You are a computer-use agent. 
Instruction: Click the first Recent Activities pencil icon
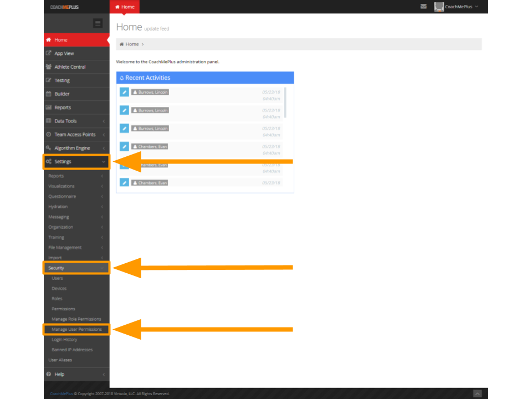[x=124, y=92]
